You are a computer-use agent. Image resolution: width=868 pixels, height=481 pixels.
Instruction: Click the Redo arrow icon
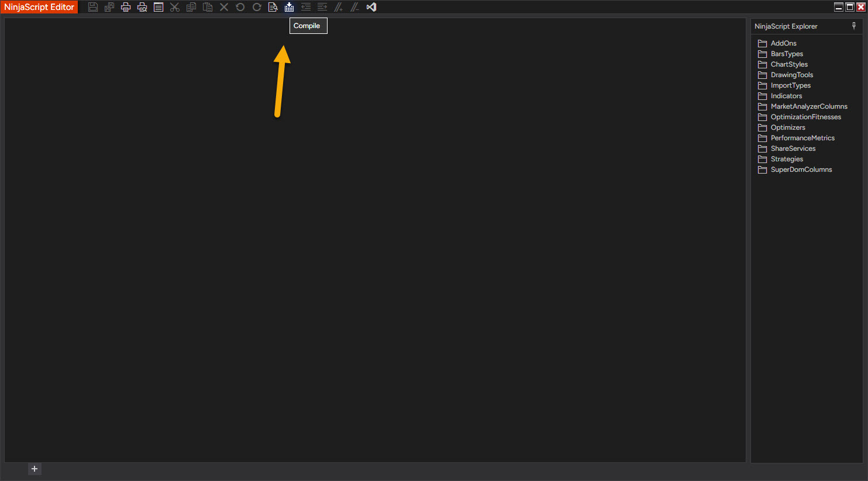tap(257, 7)
